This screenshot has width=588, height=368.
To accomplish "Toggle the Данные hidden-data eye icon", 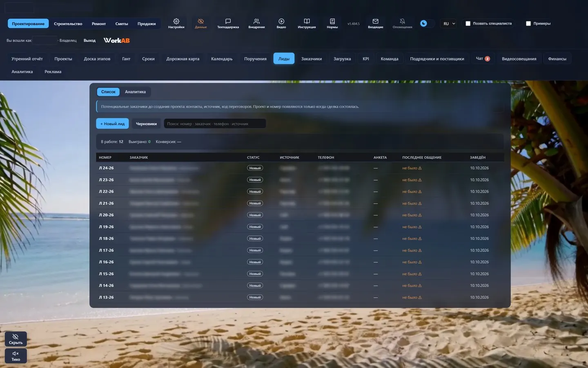I will tap(200, 23).
